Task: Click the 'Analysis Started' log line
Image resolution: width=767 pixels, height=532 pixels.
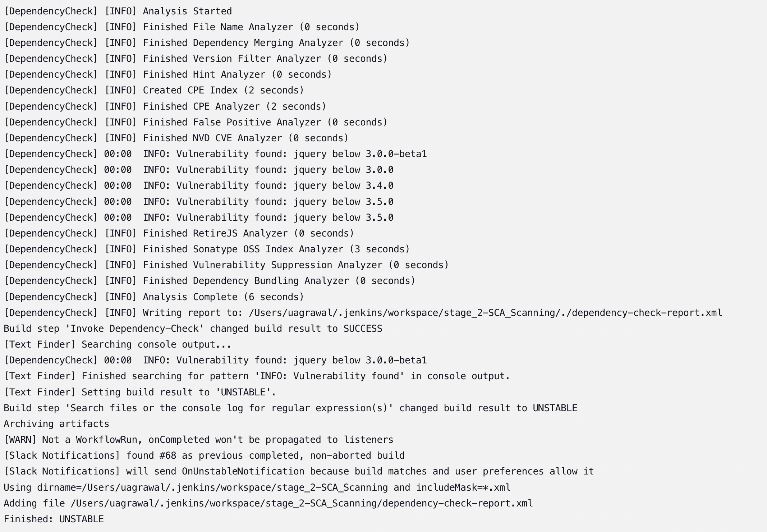Action: click(118, 11)
